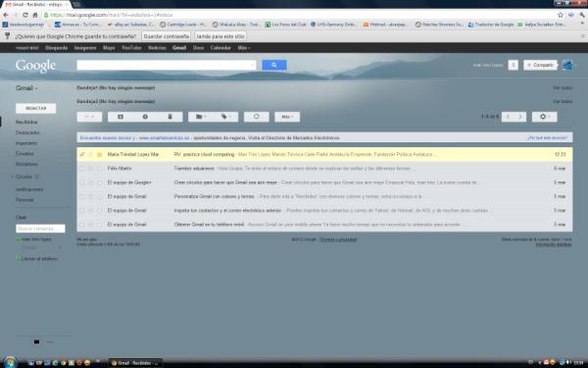The height and width of the screenshot is (368, 588).
Task: Check the Personaliza Gmail con colores message checkbox
Action: click(81, 196)
